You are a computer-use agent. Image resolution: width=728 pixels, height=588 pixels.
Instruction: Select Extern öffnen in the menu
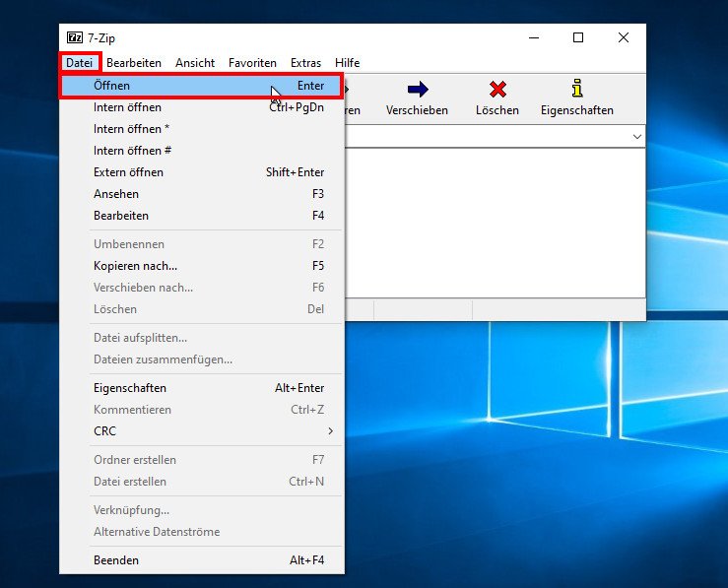coord(129,172)
